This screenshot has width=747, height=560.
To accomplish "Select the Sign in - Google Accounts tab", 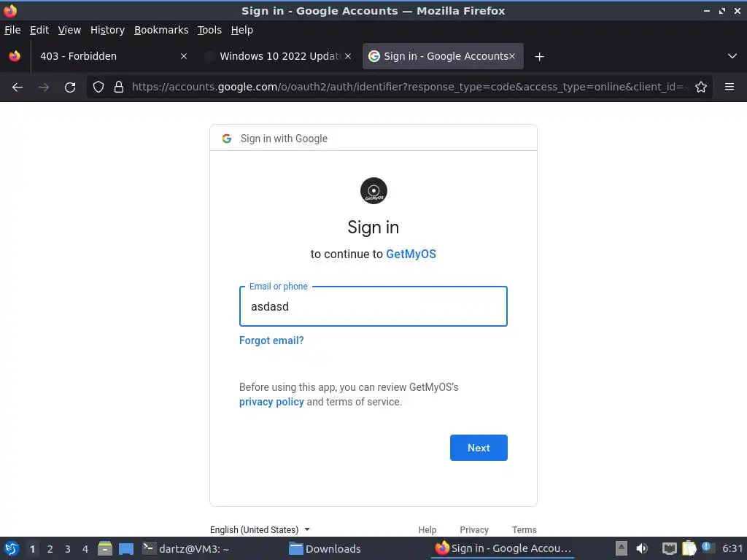I will pyautogui.click(x=443, y=56).
